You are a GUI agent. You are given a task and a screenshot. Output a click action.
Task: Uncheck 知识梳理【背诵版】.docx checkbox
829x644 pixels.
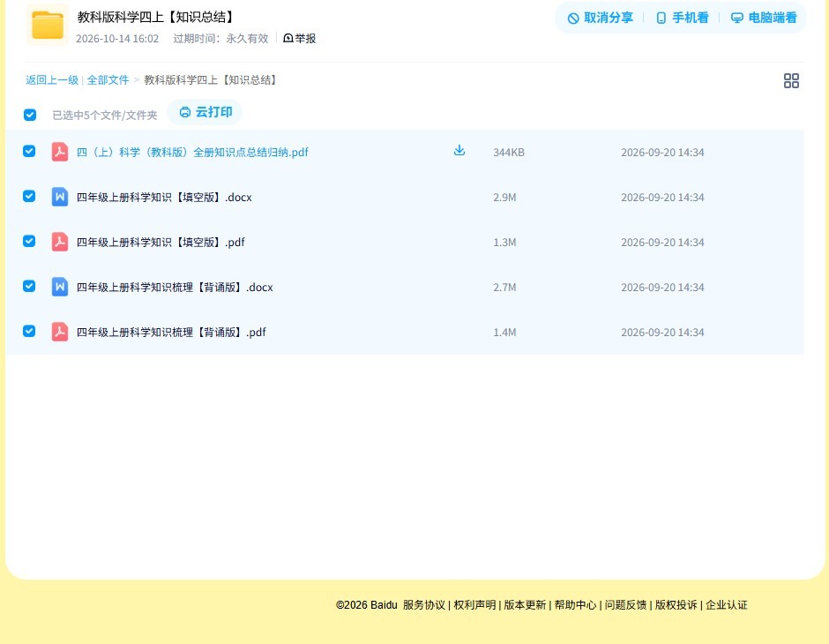click(29, 286)
